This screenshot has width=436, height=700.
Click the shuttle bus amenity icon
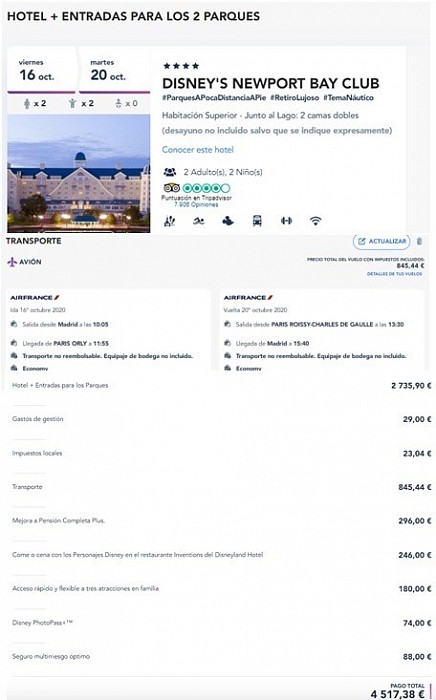tap(257, 221)
